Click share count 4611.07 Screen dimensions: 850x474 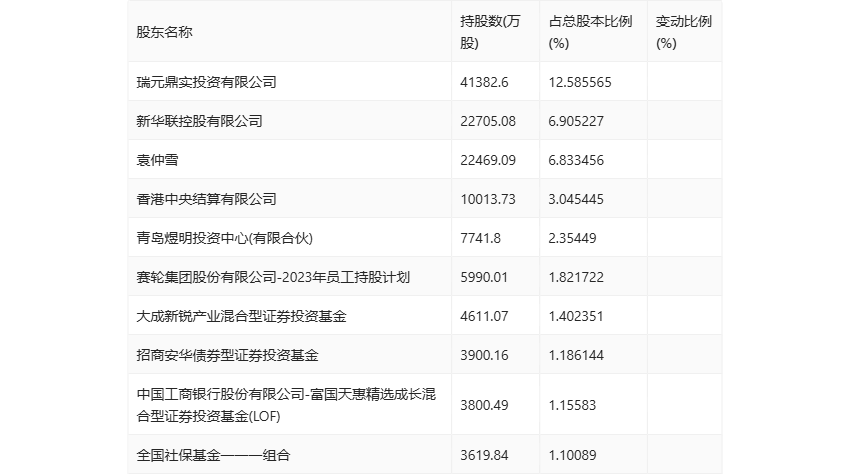[x=484, y=316]
